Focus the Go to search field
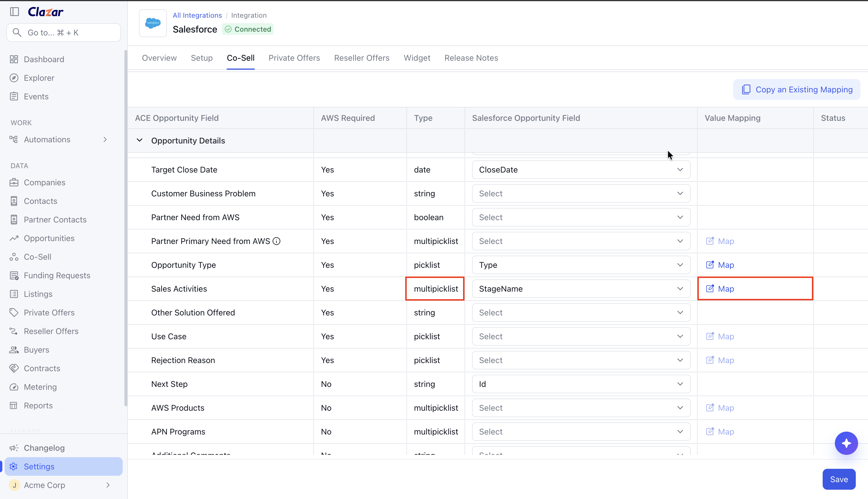 click(64, 33)
